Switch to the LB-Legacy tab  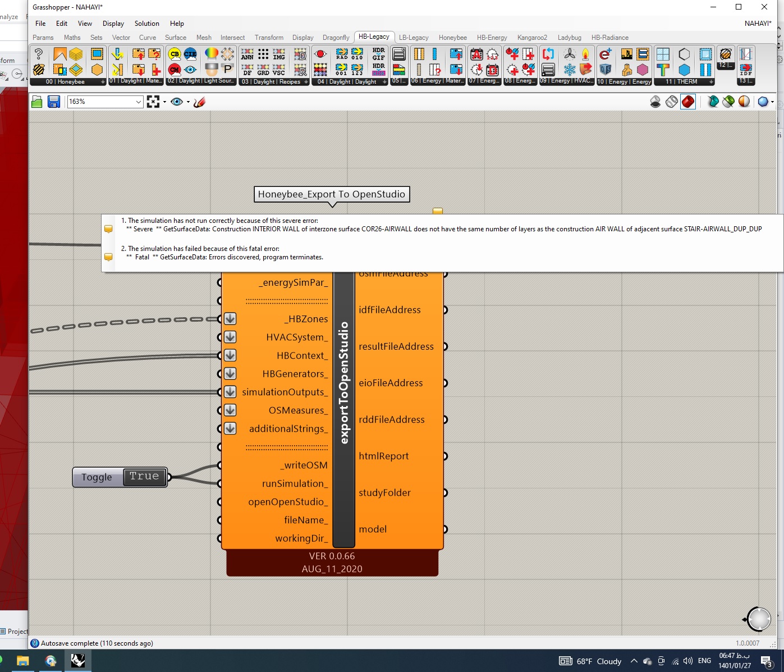click(414, 38)
